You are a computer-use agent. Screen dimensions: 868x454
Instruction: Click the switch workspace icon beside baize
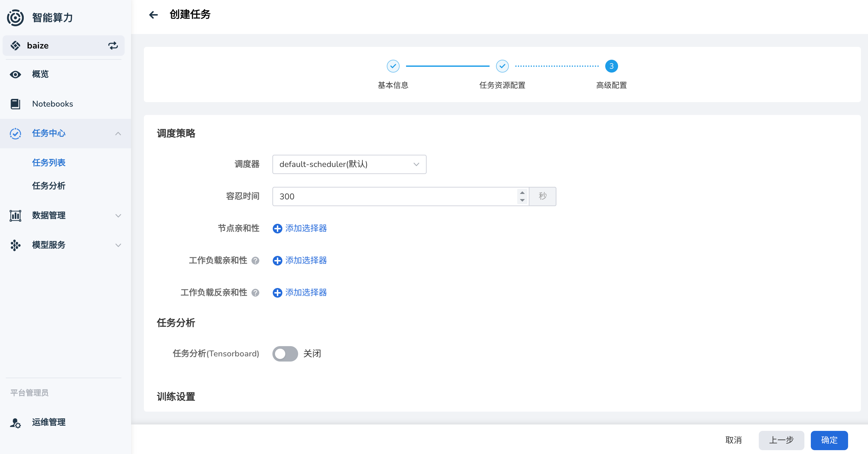[113, 46]
